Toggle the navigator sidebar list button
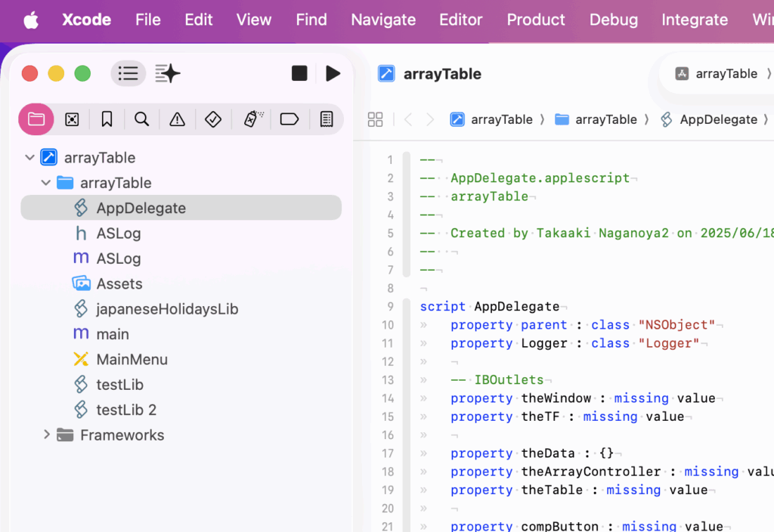This screenshot has width=774, height=532. point(128,73)
